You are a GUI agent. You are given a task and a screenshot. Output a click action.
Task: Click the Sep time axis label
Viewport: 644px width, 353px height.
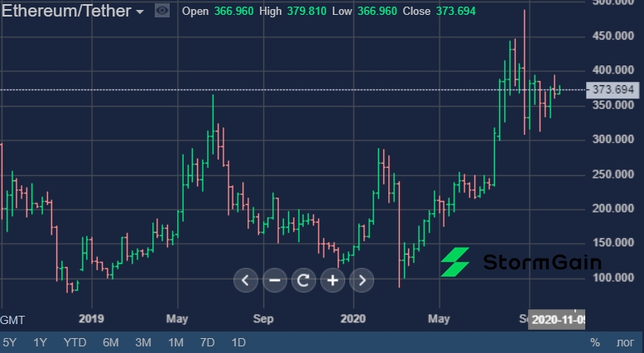click(263, 318)
